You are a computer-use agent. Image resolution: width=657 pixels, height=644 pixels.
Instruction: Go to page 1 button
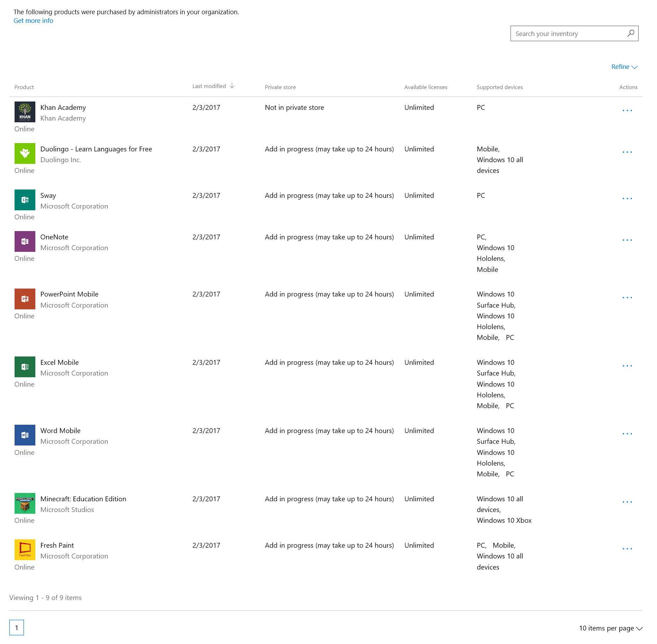(17, 627)
